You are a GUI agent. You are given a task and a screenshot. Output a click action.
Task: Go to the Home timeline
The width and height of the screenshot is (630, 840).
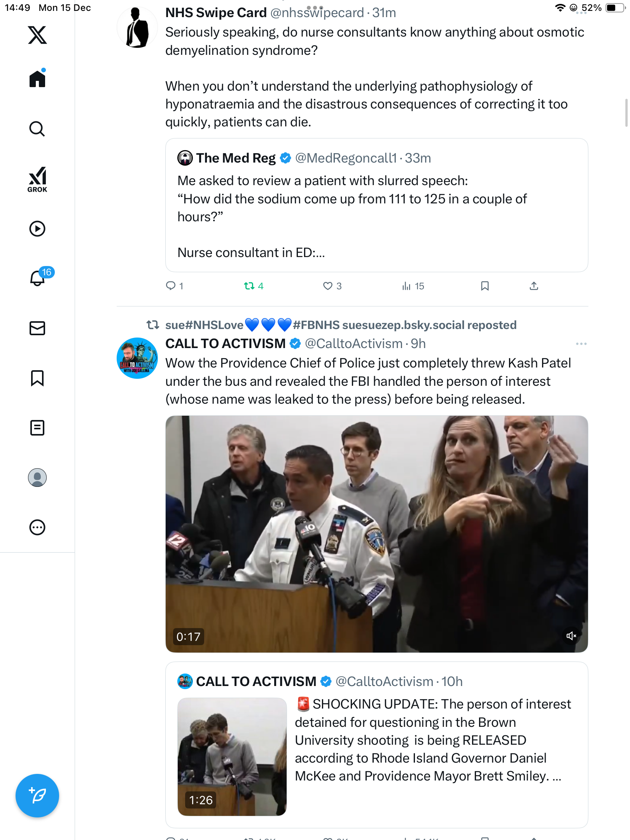click(37, 79)
